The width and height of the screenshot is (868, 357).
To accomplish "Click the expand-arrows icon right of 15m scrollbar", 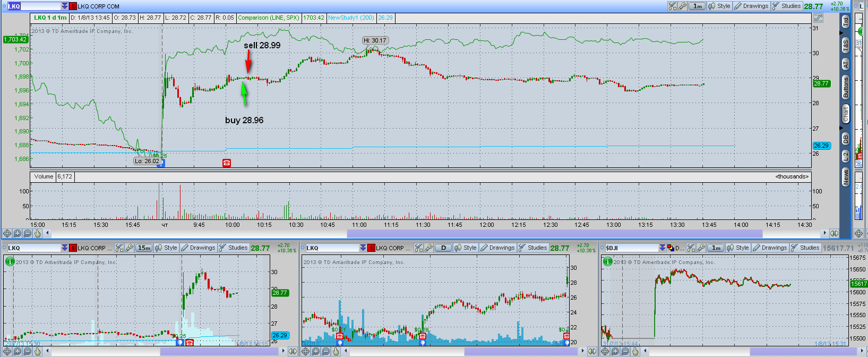I will click(293, 351).
